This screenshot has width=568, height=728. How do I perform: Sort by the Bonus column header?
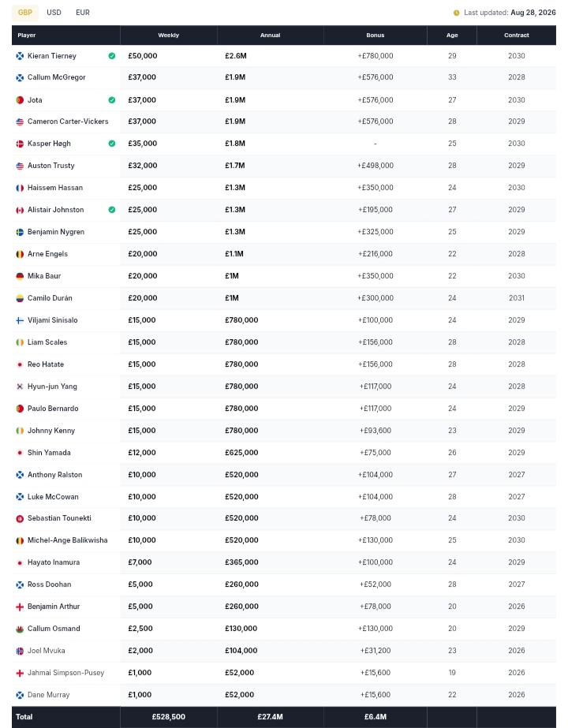(376, 35)
